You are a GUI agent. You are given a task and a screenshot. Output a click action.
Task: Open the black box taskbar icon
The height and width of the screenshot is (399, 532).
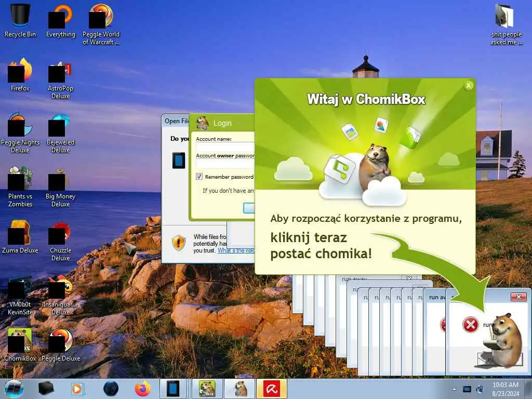tap(46, 389)
